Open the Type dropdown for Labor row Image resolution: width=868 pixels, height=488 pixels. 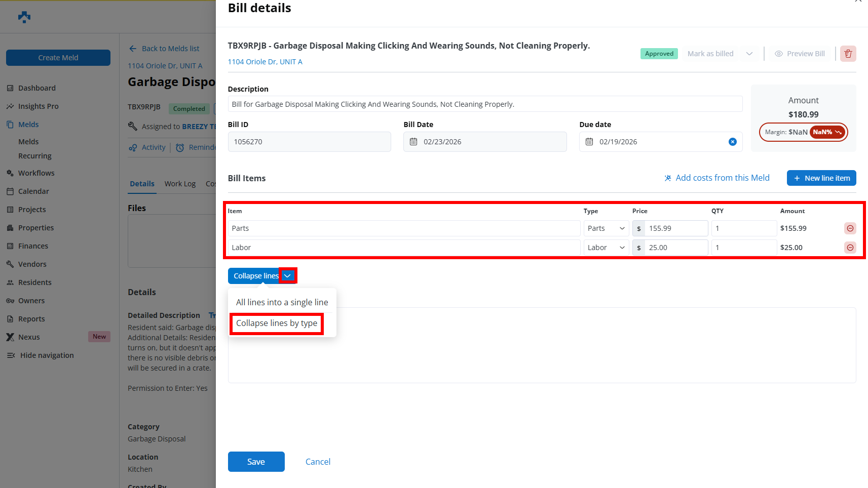tap(606, 248)
